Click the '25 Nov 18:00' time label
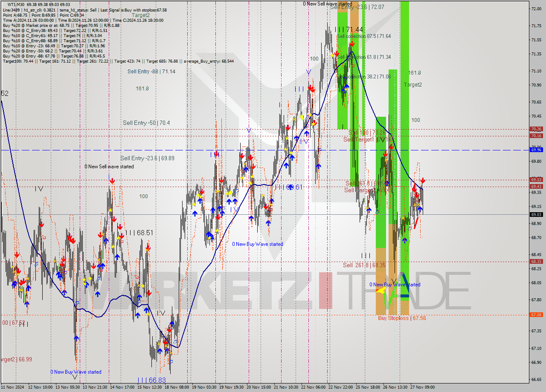Screen dimensions: 546x392 369,387
